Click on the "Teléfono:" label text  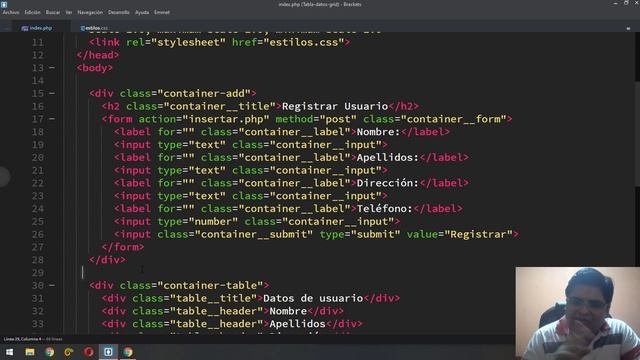[384, 209]
